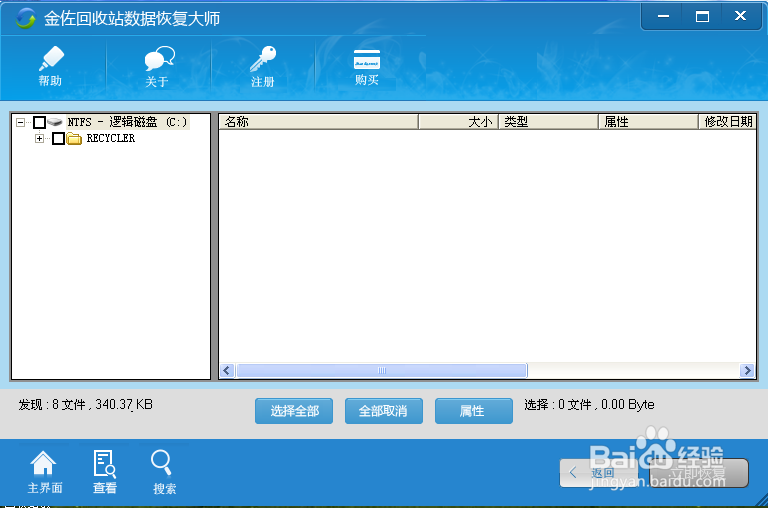Open the 帮助 help tool

(x=51, y=66)
